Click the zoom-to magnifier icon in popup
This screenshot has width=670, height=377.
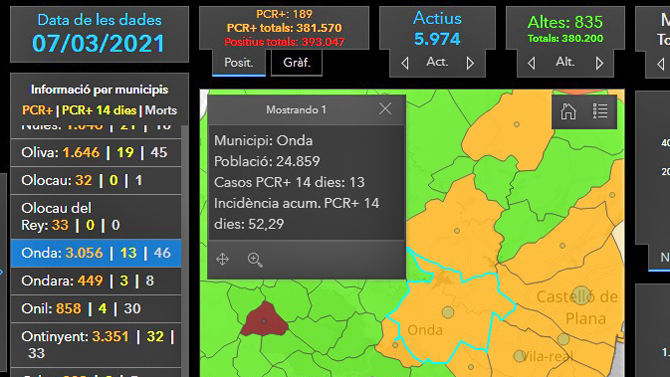(x=255, y=259)
